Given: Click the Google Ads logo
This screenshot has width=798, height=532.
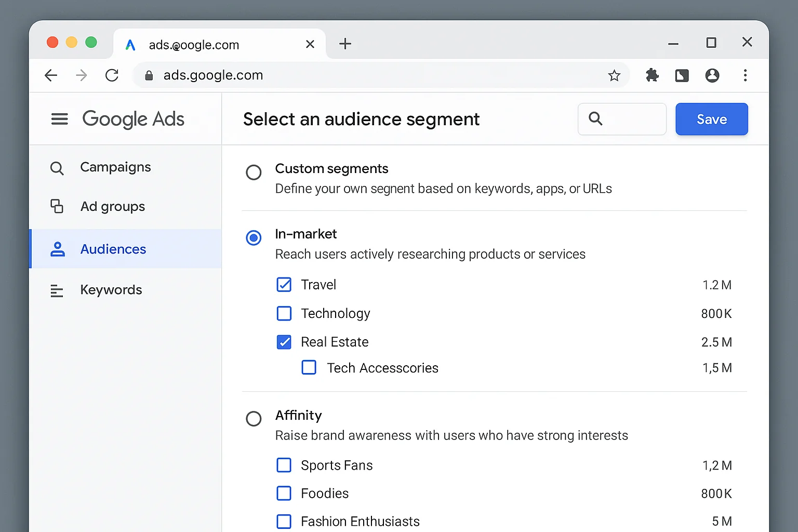Looking at the screenshot, I should 133,119.
